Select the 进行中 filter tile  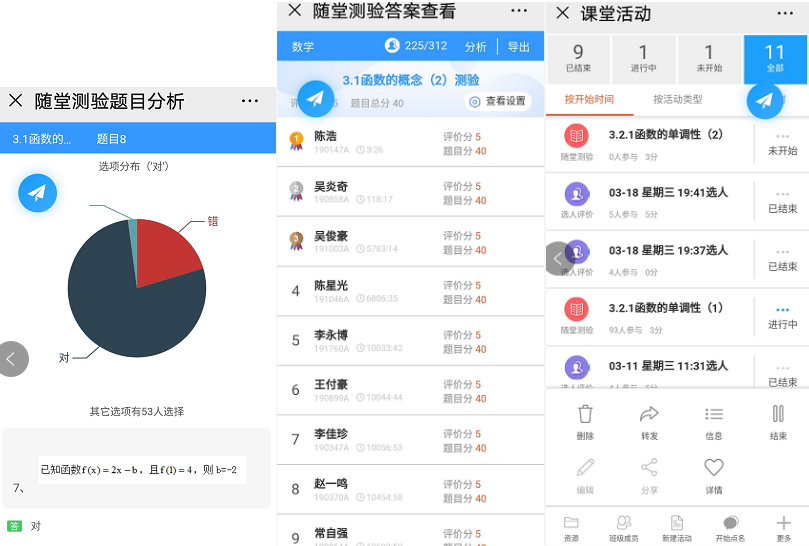(x=643, y=59)
